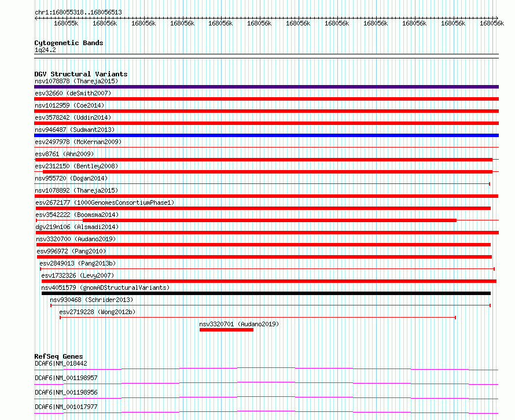Open the esv32660 (deSmith2007) label
This screenshot has height=420, width=515.
(x=73, y=93)
